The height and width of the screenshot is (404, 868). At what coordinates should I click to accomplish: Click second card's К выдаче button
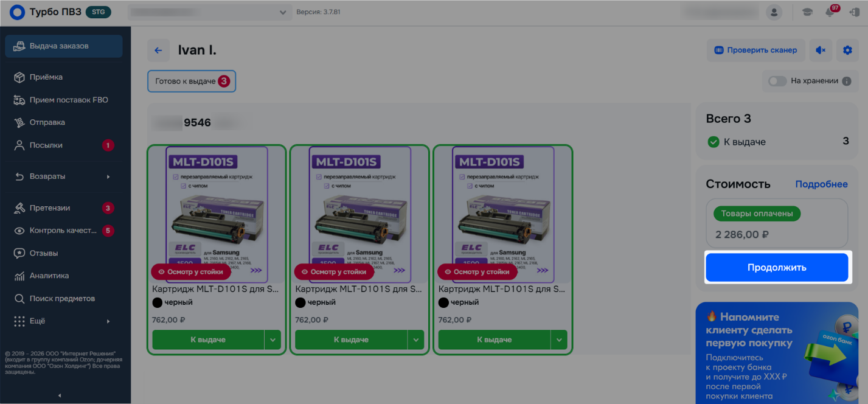[x=351, y=340]
